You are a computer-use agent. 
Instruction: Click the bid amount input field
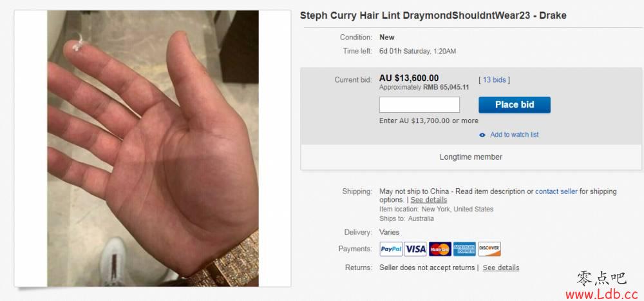[x=419, y=105]
